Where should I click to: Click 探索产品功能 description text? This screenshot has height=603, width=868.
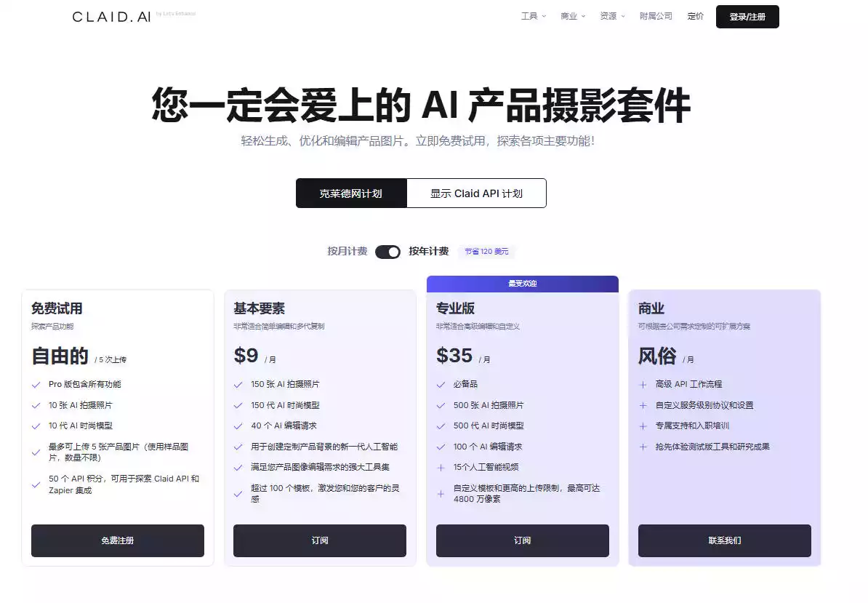(52, 326)
